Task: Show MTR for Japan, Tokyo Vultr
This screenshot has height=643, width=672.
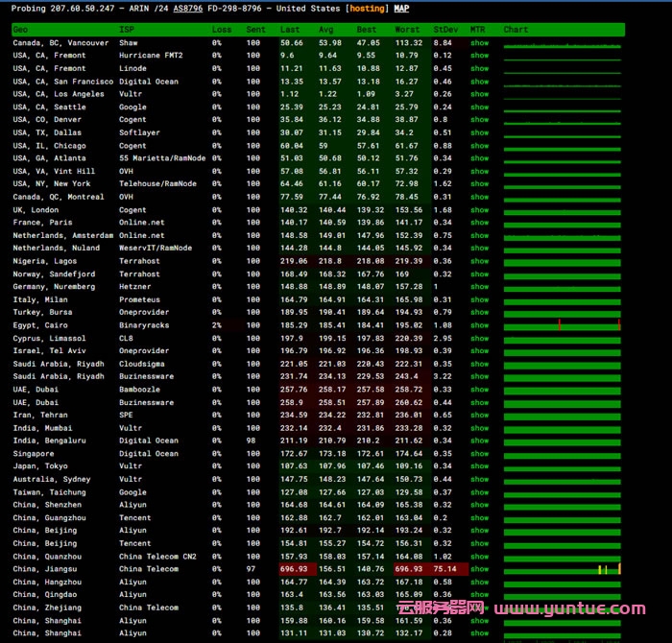Action: tap(479, 466)
